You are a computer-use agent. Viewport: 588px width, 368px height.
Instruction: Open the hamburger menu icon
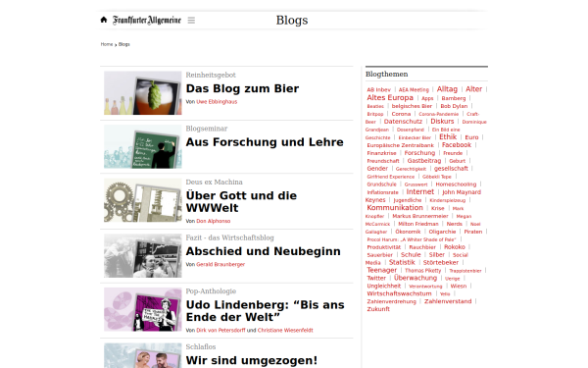191,21
